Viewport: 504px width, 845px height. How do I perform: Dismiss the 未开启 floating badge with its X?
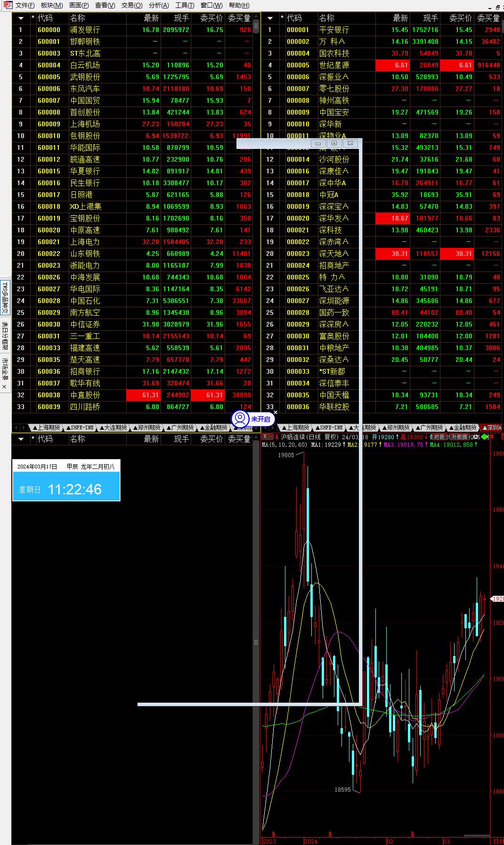pyautogui.click(x=276, y=412)
